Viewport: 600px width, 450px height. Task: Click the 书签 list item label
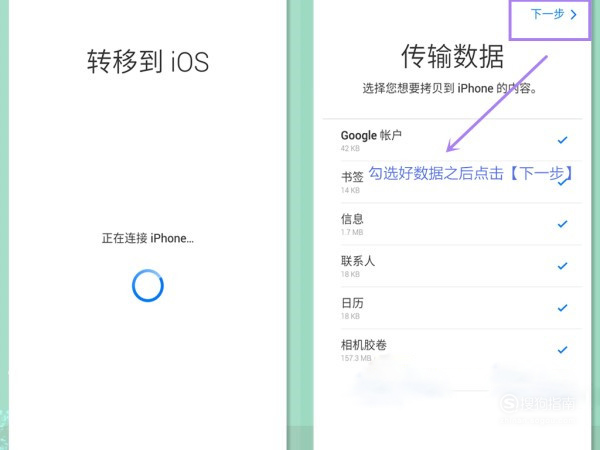click(x=352, y=177)
